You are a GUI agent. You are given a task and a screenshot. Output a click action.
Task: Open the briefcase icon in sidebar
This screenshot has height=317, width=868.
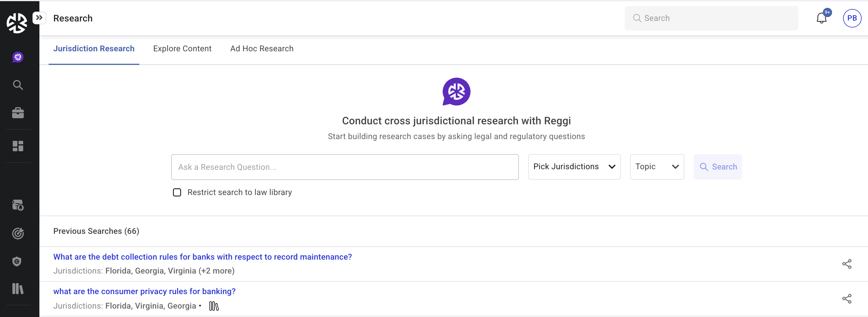coord(18,113)
